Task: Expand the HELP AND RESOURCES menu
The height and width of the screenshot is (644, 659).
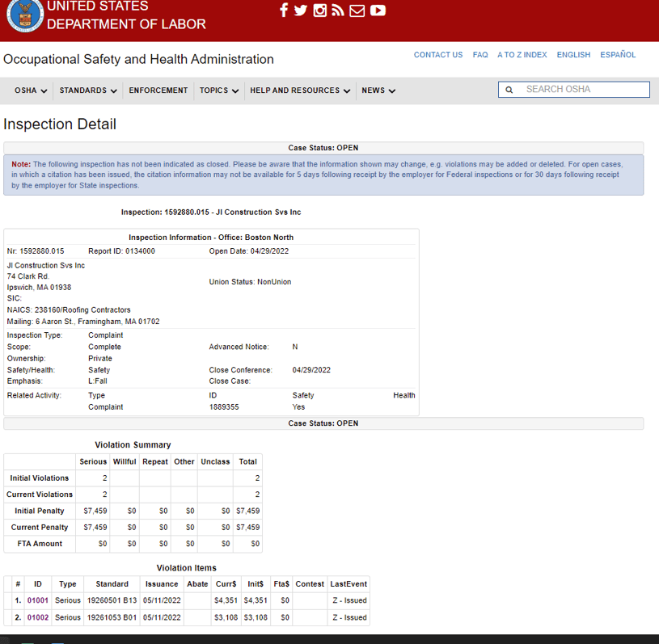Action: (300, 90)
